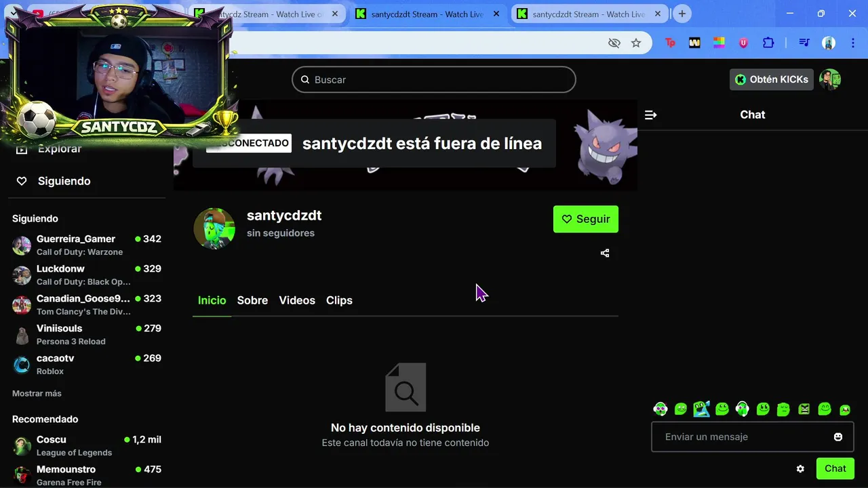Screen dimensions: 868x488
Task: Open the media control music list icon
Action: 804,43
